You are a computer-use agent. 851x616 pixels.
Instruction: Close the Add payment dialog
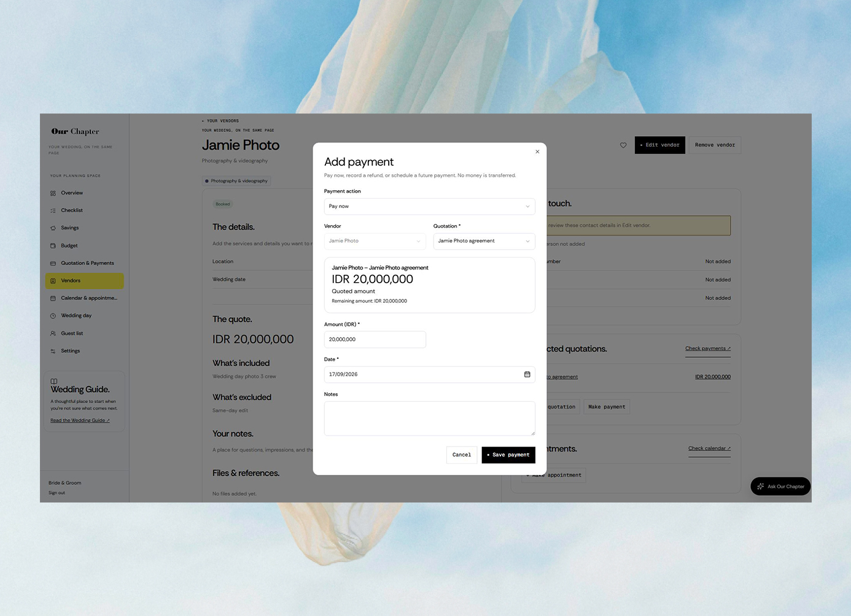click(537, 152)
